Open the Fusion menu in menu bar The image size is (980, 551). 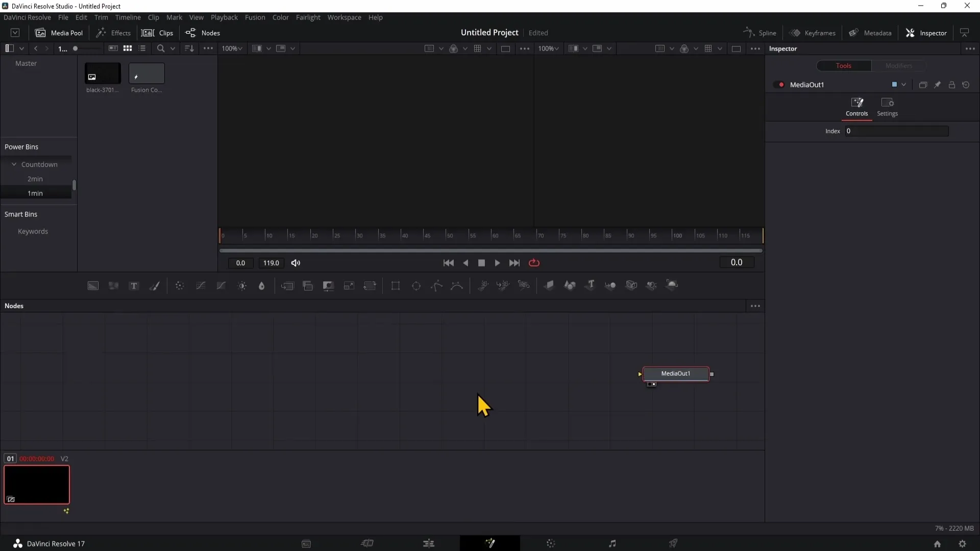click(254, 17)
